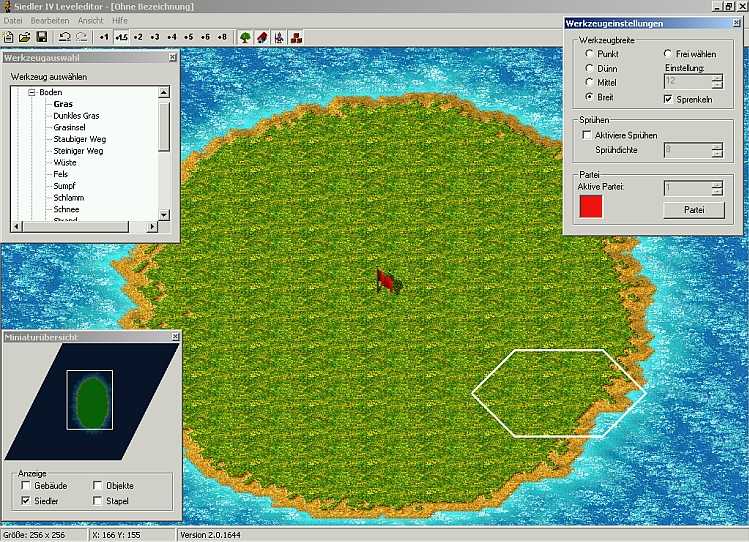Pick Sumpf from the terrain list
Viewport: 749px width, 542px height.
pyautogui.click(x=65, y=186)
